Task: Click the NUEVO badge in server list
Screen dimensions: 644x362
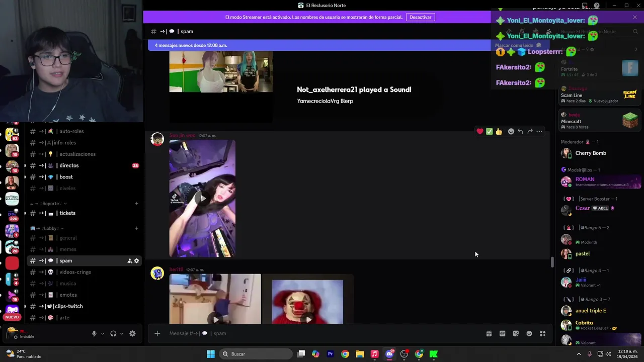Action: [12, 317]
